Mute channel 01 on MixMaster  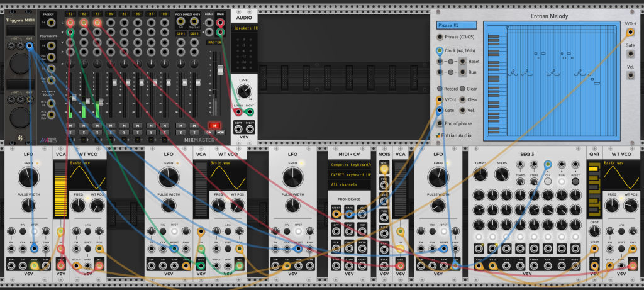[x=70, y=126]
